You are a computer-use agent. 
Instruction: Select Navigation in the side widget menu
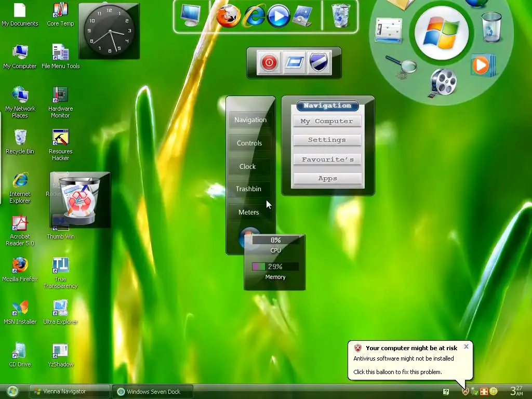pyautogui.click(x=250, y=120)
